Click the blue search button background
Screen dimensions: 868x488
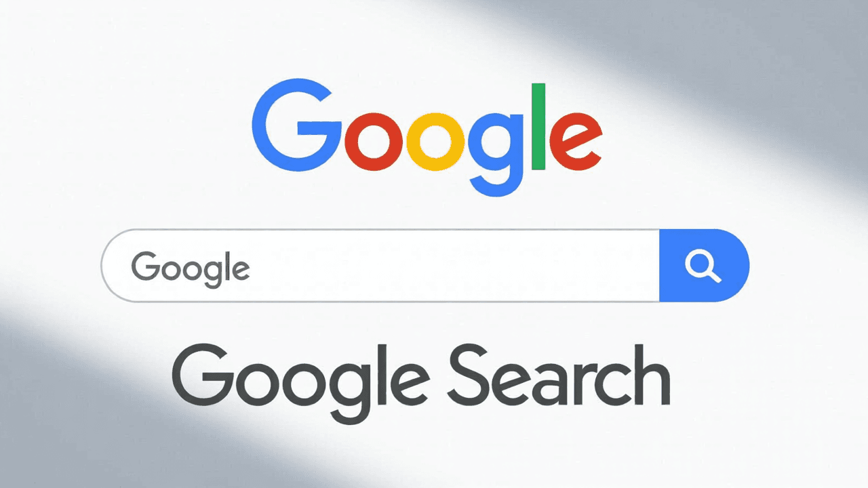[x=704, y=266]
